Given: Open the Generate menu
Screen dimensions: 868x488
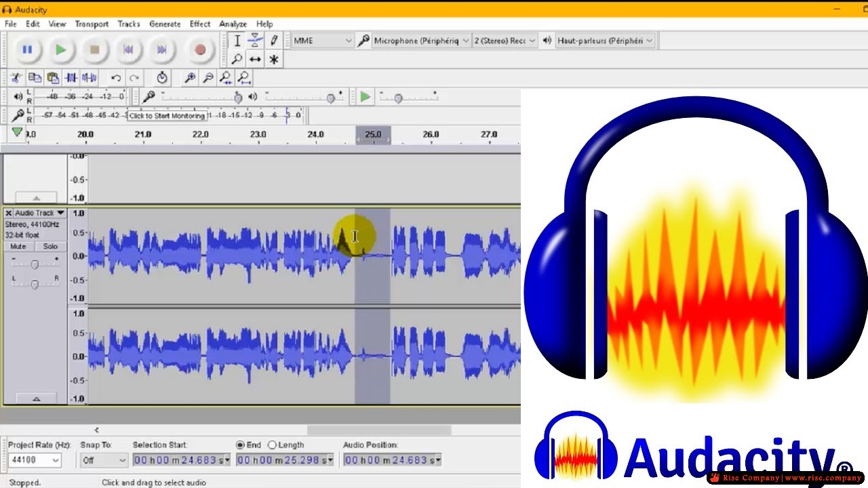Looking at the screenshot, I should [165, 24].
